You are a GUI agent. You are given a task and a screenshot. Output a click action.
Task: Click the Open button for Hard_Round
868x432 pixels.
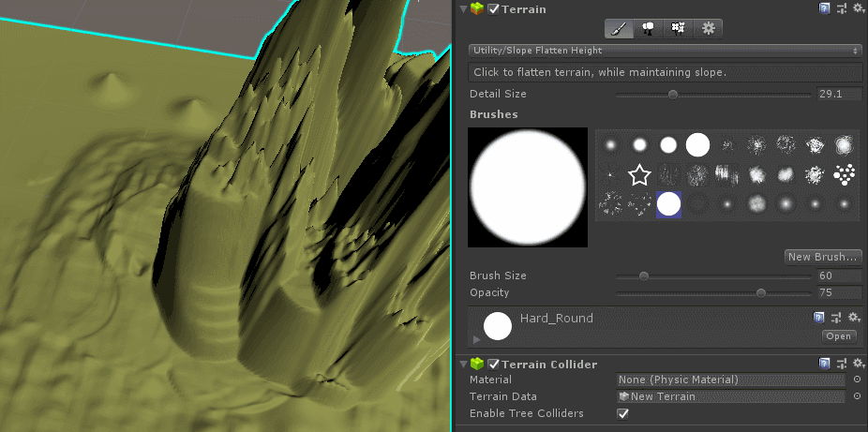click(839, 336)
